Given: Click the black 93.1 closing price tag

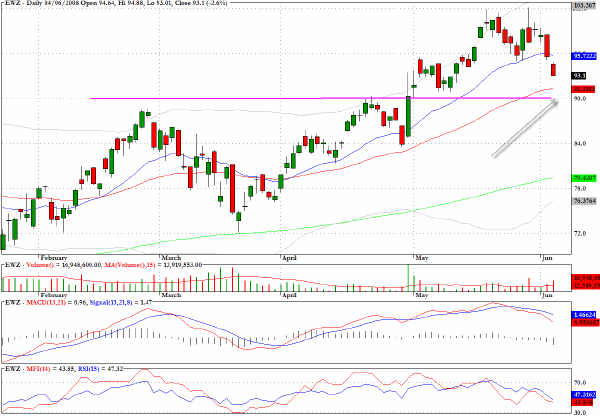Looking at the screenshot, I should tap(579, 76).
